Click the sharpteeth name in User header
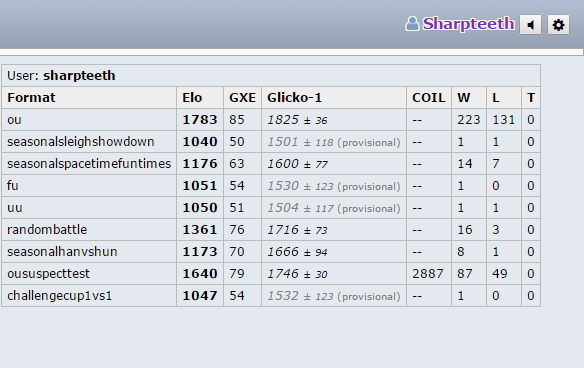The height and width of the screenshot is (368, 584). coord(79,76)
